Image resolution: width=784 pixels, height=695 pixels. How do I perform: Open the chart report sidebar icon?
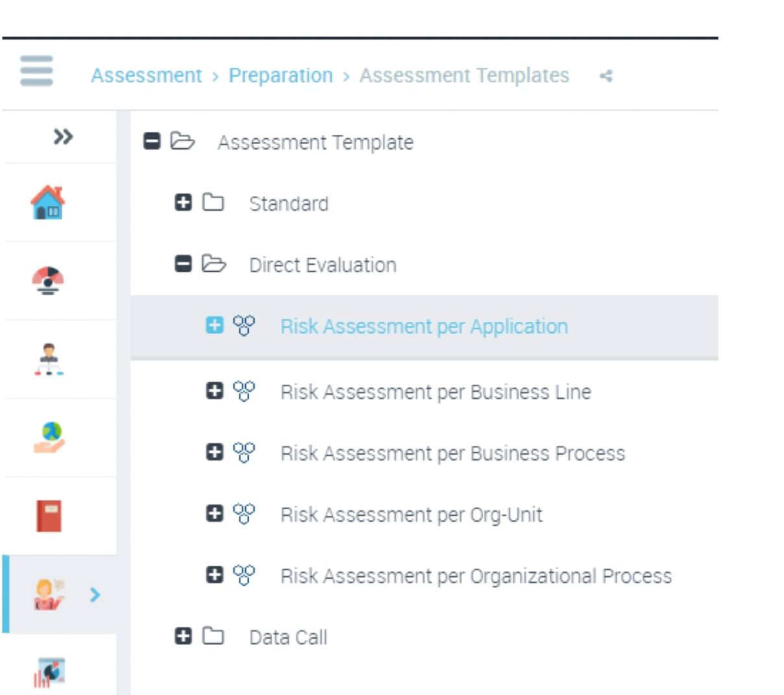click(49, 672)
